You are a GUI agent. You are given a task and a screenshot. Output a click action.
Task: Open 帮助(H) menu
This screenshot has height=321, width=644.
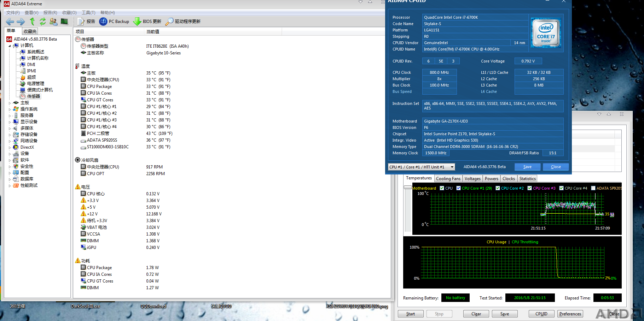pos(108,13)
